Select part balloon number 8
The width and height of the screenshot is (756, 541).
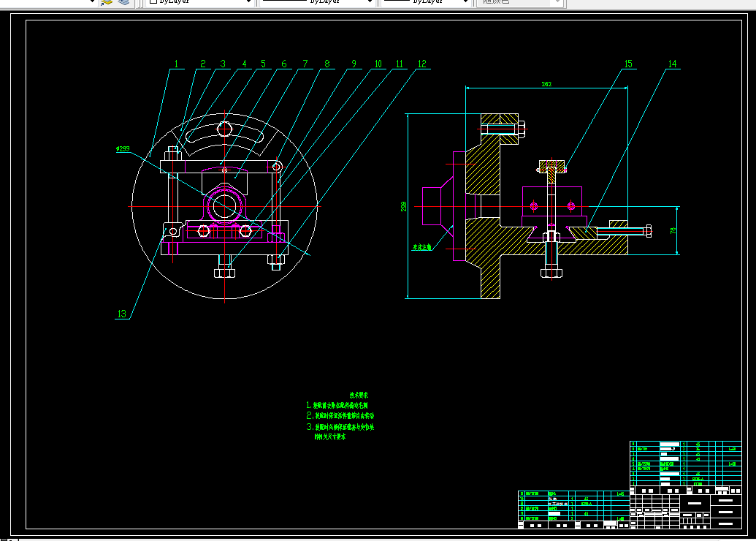coord(327,64)
